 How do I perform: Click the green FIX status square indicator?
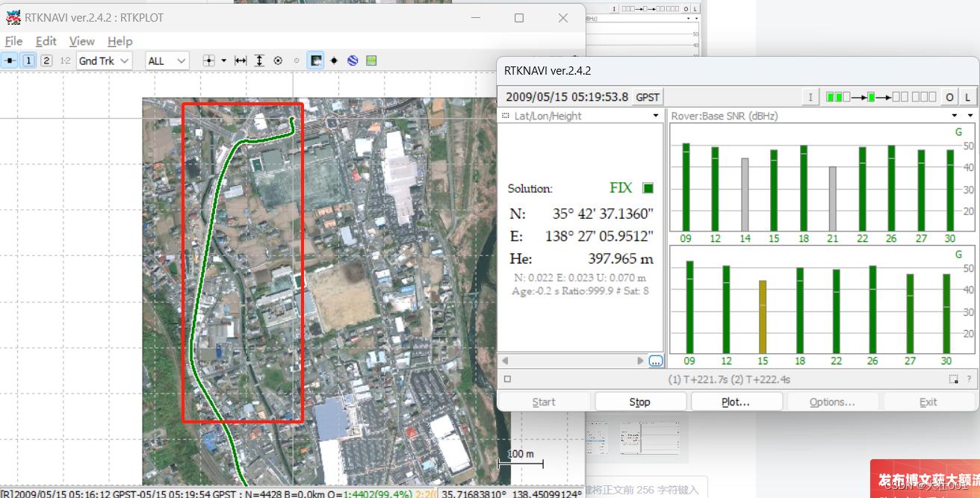pos(648,188)
